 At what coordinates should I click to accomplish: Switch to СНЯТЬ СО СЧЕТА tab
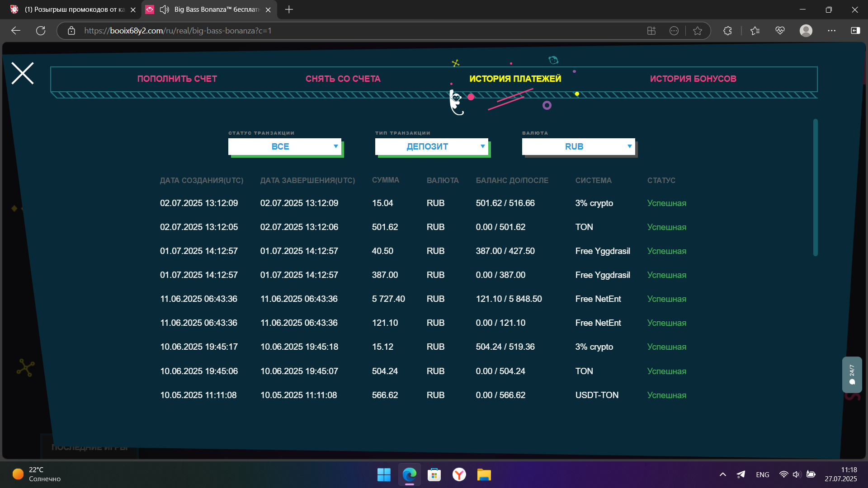click(x=343, y=79)
